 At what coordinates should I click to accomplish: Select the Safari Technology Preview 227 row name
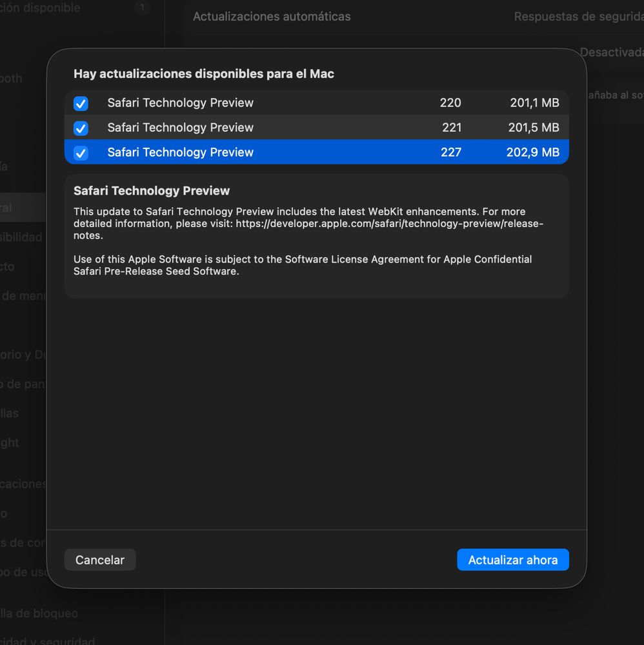pyautogui.click(x=180, y=152)
